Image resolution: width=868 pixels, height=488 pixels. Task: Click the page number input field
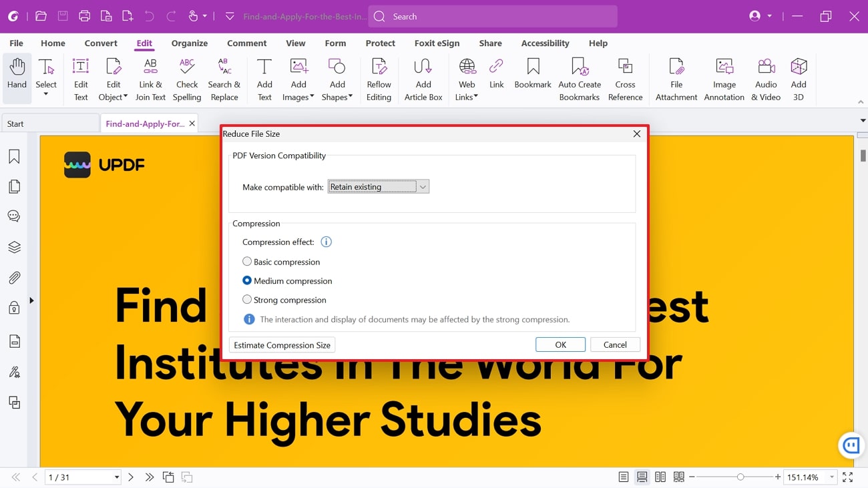coord(75,477)
